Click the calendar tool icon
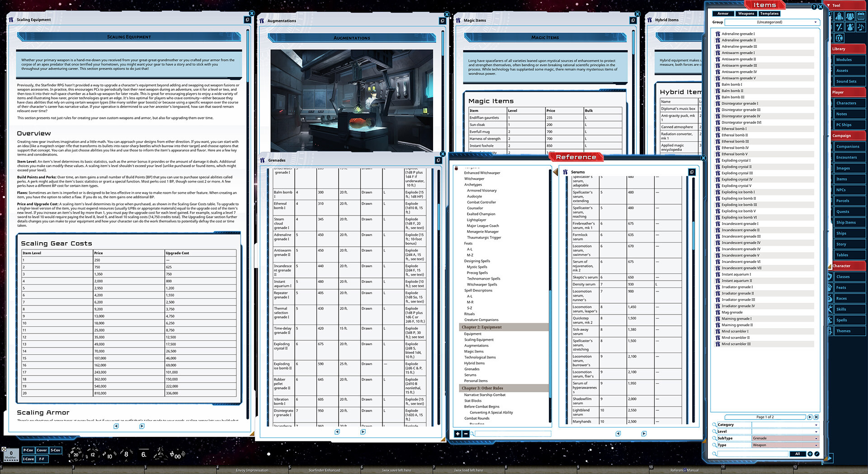Viewport: 868px width, 474px height. pos(861,17)
